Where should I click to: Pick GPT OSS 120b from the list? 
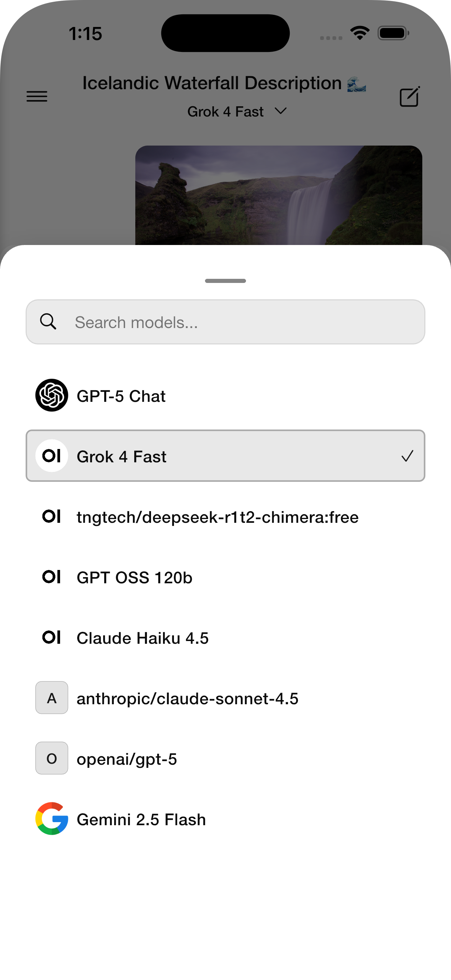point(135,577)
